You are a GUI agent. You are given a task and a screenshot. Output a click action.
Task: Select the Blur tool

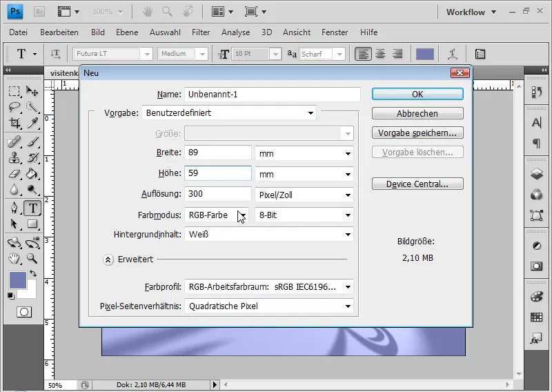point(14,190)
